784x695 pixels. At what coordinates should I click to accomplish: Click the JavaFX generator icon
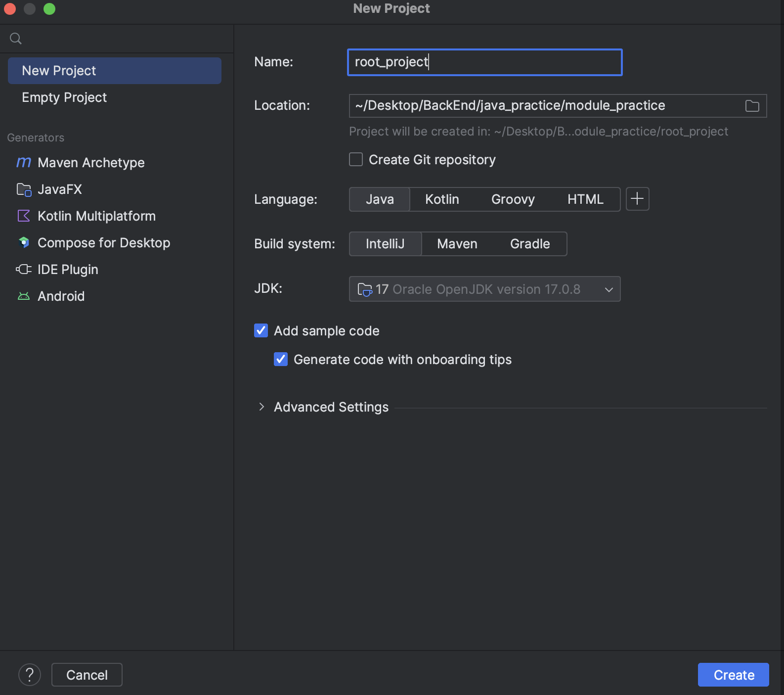[24, 189]
